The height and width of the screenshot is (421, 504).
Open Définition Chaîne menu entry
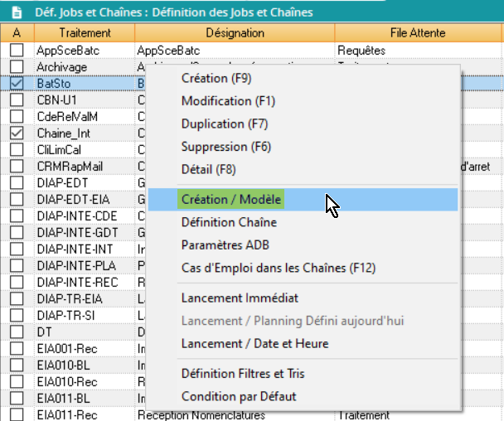tap(228, 222)
